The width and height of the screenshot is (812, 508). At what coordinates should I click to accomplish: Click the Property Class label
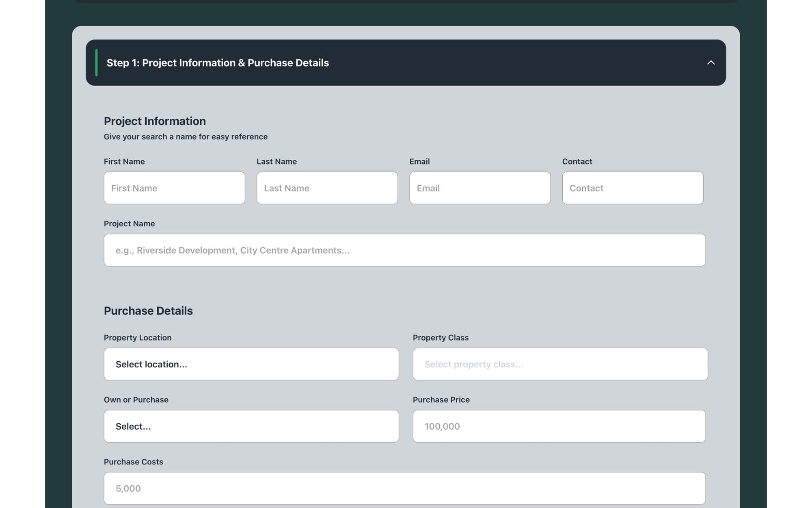(x=441, y=337)
